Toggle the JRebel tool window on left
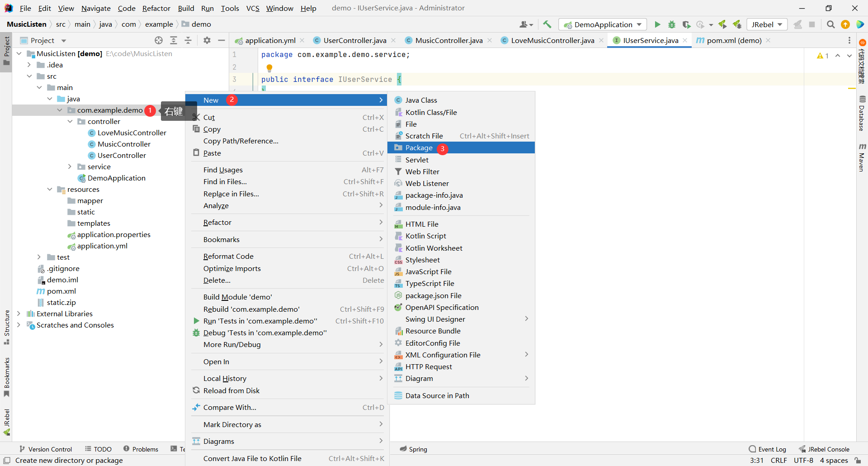 (6, 422)
